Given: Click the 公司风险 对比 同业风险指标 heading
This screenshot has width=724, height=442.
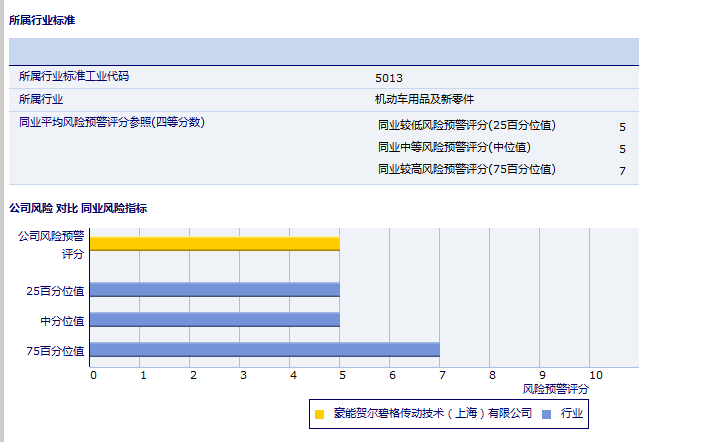Looking at the screenshot, I should coord(78,208).
